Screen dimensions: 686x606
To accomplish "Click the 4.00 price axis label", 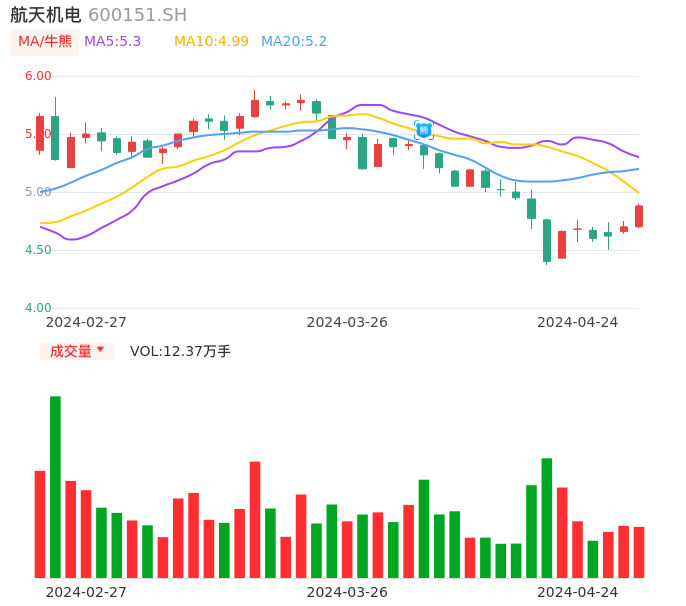I will pos(38,308).
